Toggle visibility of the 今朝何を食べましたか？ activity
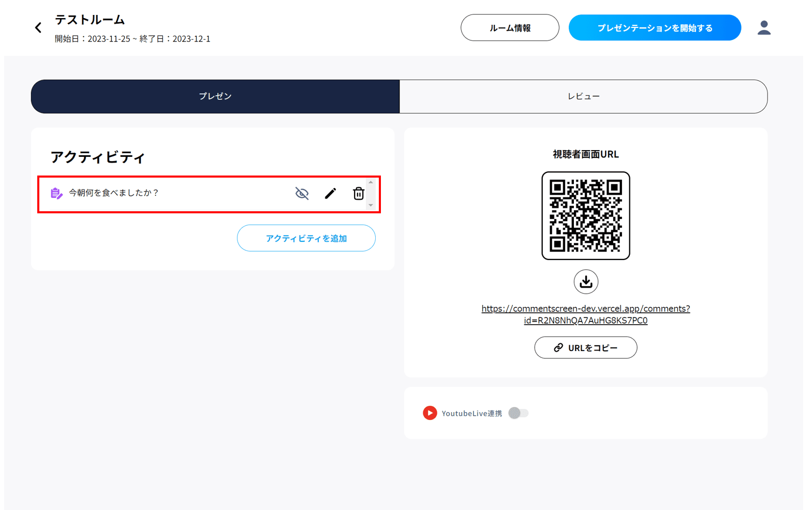Viewport: 812px width, 510px height. click(x=302, y=194)
